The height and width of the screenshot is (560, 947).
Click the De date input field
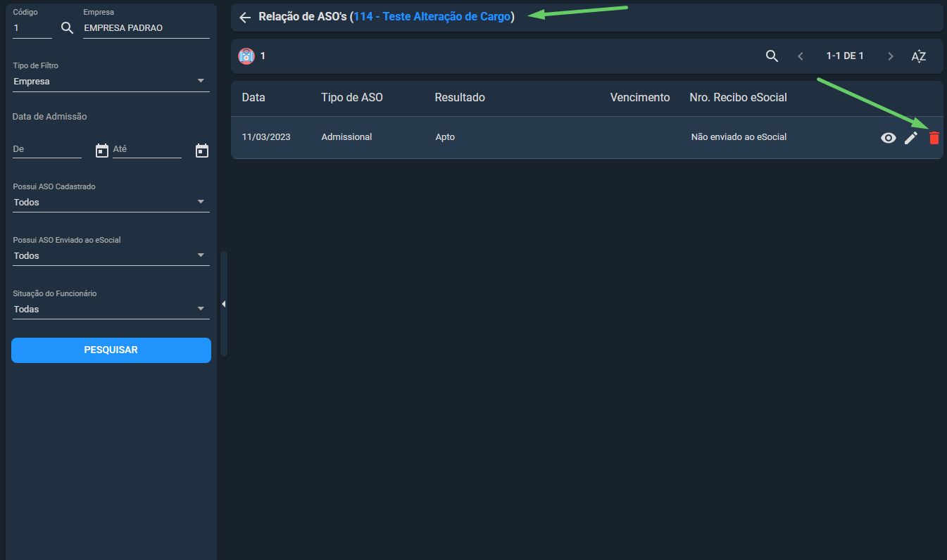coord(47,149)
